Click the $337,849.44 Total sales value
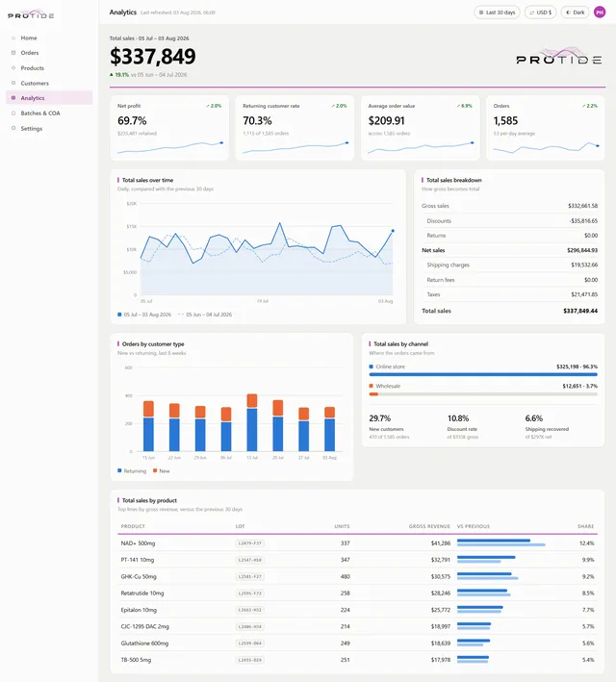616x682 pixels. coord(580,311)
